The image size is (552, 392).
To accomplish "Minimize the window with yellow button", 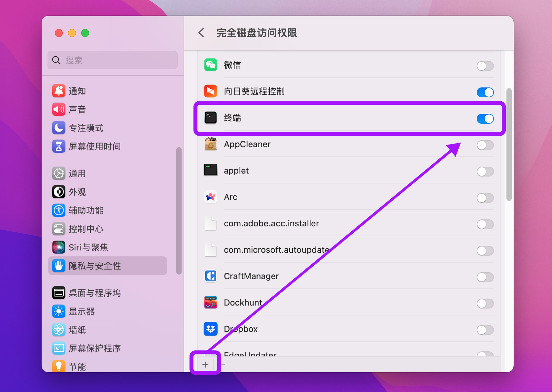I will coord(72,33).
